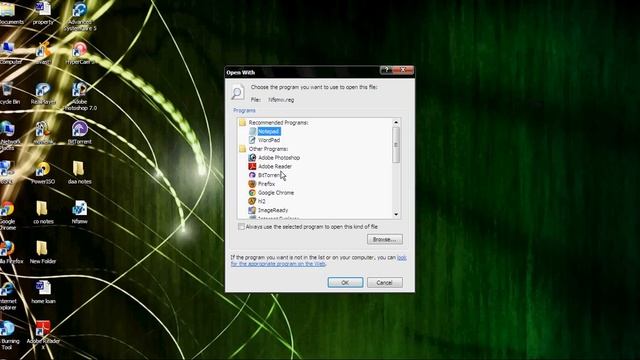Select the property desktop document icon

(43, 13)
